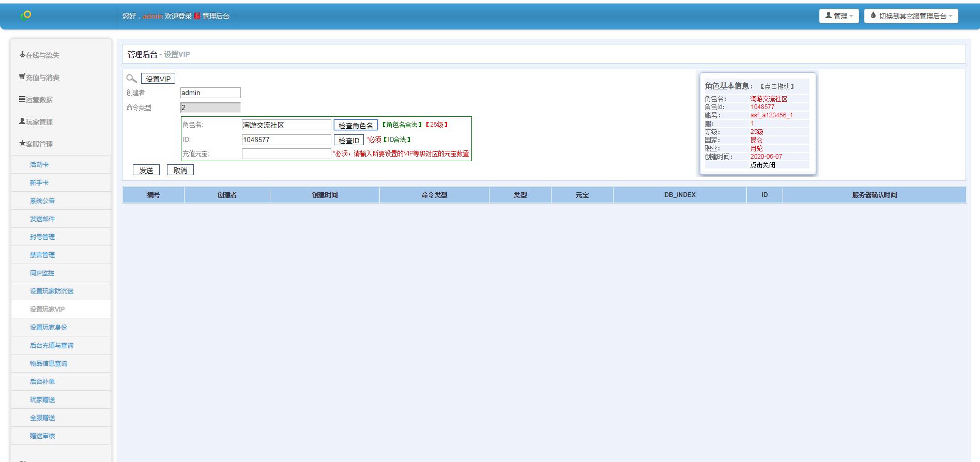Click the 创建者 admin input field
Viewport: 980px width, 462px height.
tap(210, 93)
